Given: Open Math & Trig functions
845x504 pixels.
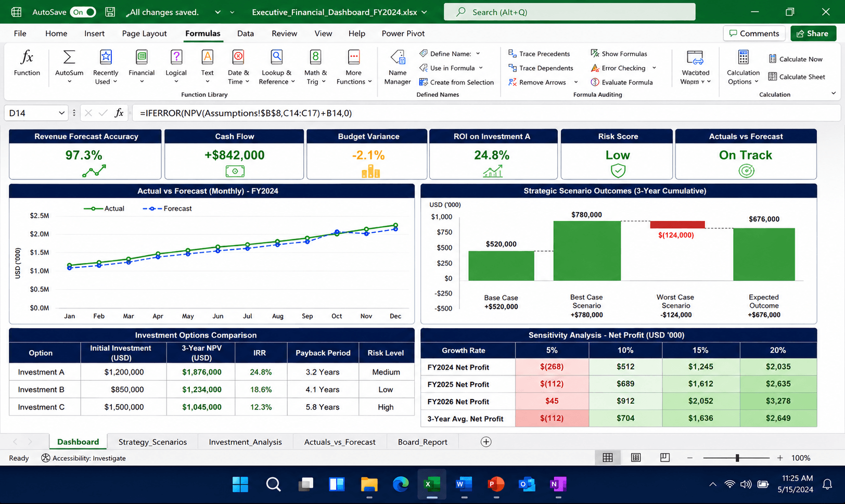Looking at the screenshot, I should (x=315, y=67).
